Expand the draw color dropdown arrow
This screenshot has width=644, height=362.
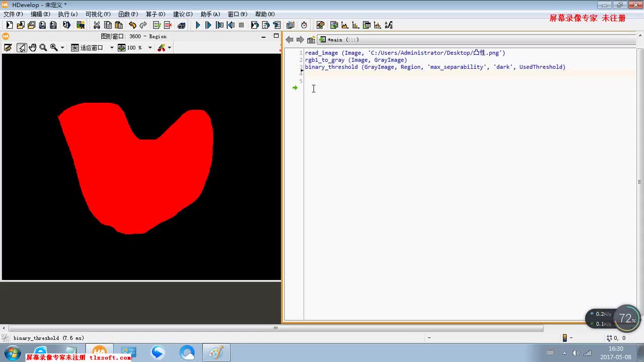tap(170, 48)
